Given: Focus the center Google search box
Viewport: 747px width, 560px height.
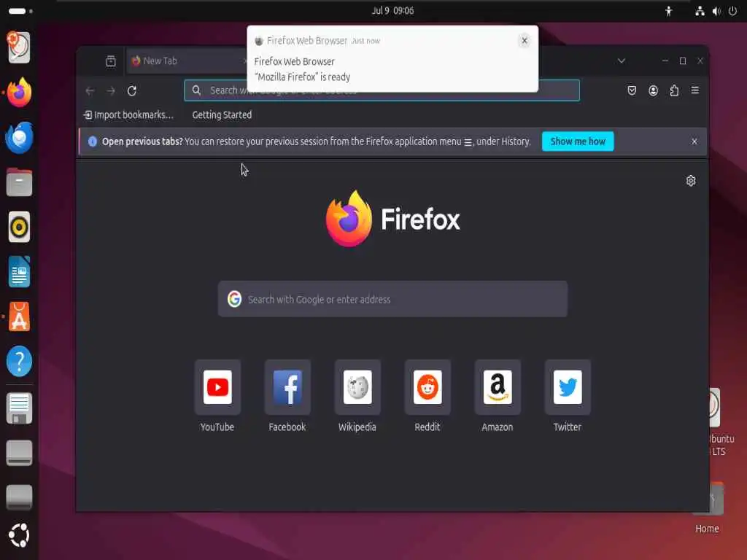Looking at the screenshot, I should click(392, 299).
